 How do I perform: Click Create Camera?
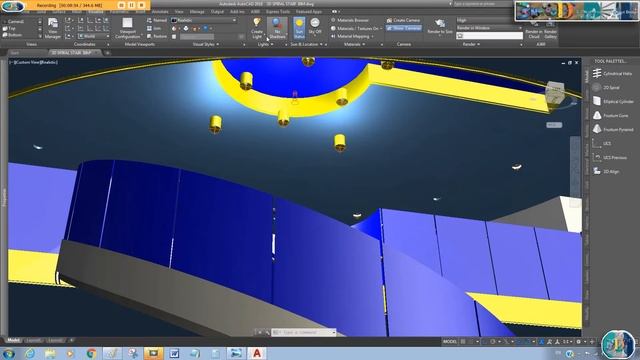[403, 20]
